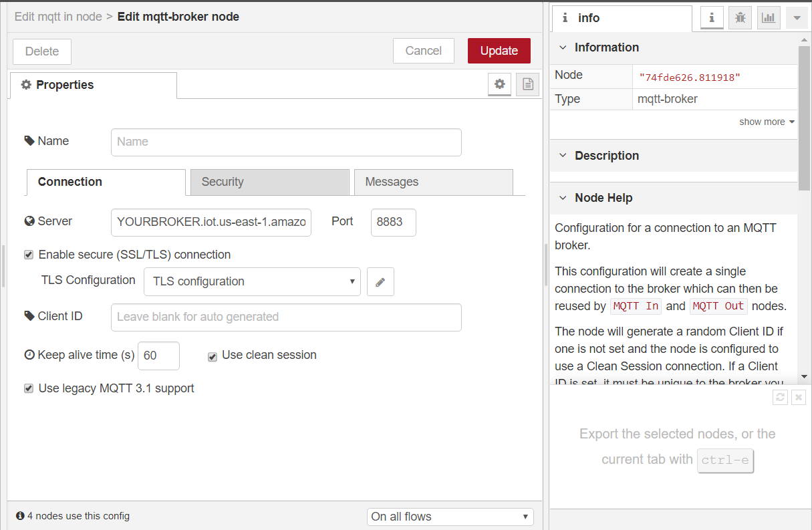Image resolution: width=812 pixels, height=530 pixels.
Task: Close the tips box with X icon
Action: coord(798,398)
